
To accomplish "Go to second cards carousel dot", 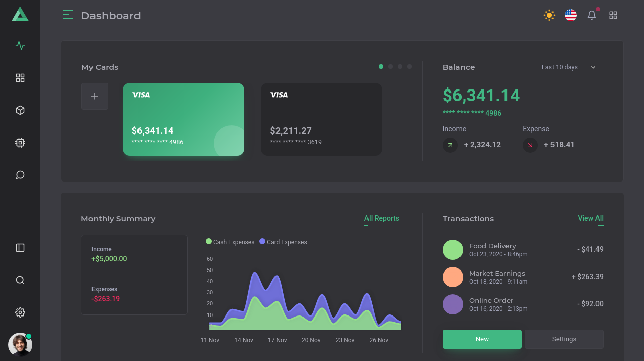I will point(390,66).
